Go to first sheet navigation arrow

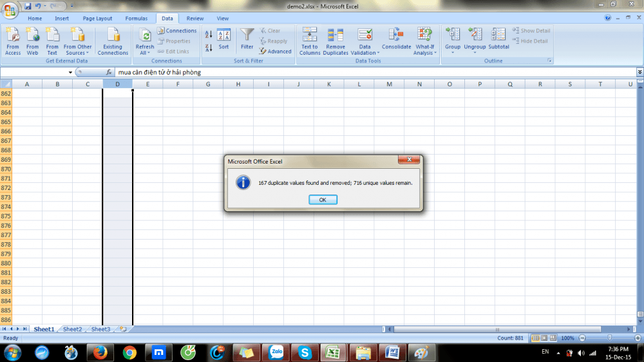pos(4,329)
